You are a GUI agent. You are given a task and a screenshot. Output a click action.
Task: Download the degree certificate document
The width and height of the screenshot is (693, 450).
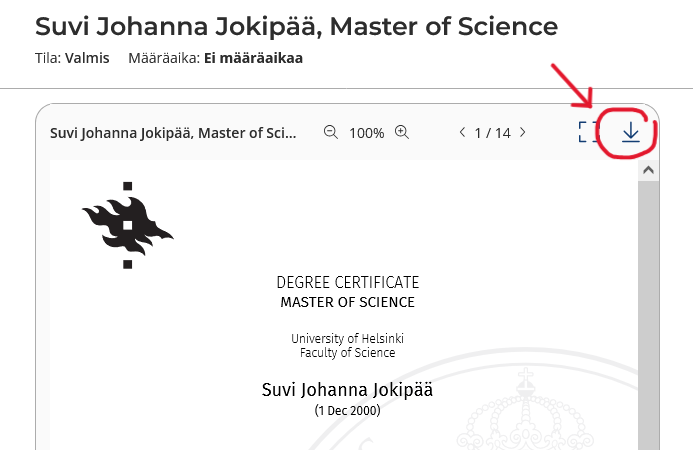pos(630,133)
